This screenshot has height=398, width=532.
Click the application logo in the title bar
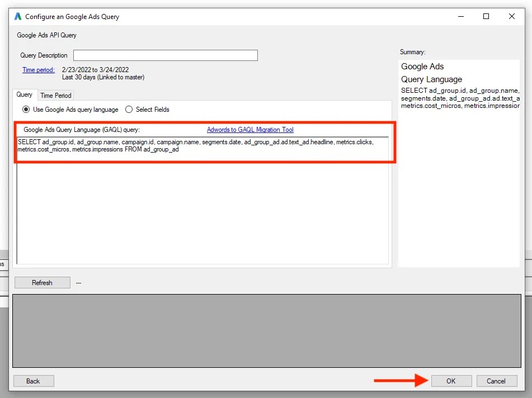tap(17, 16)
